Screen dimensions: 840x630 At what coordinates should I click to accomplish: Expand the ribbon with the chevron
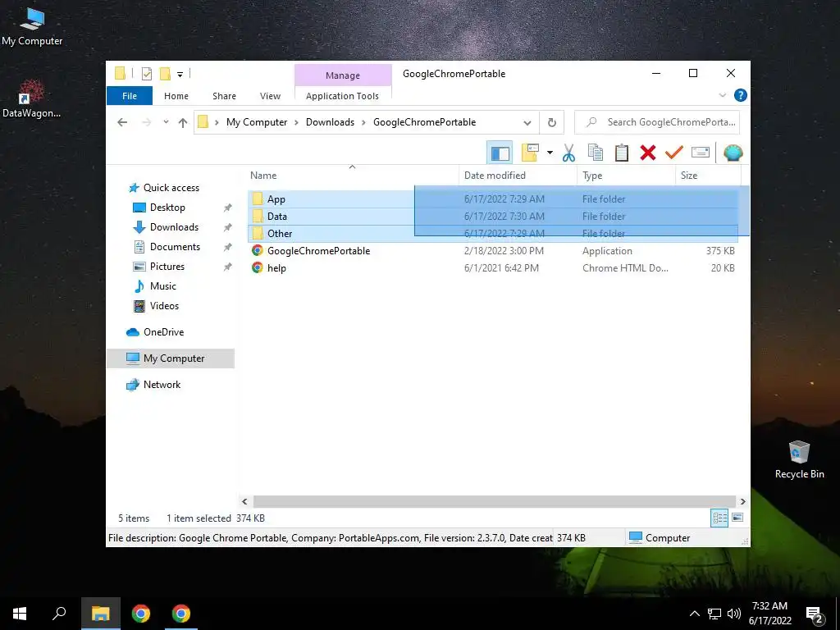(x=722, y=95)
